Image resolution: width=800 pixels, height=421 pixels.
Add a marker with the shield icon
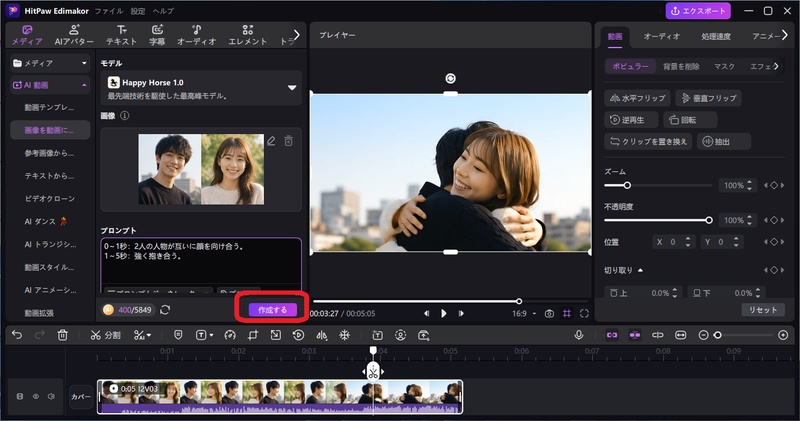click(178, 335)
